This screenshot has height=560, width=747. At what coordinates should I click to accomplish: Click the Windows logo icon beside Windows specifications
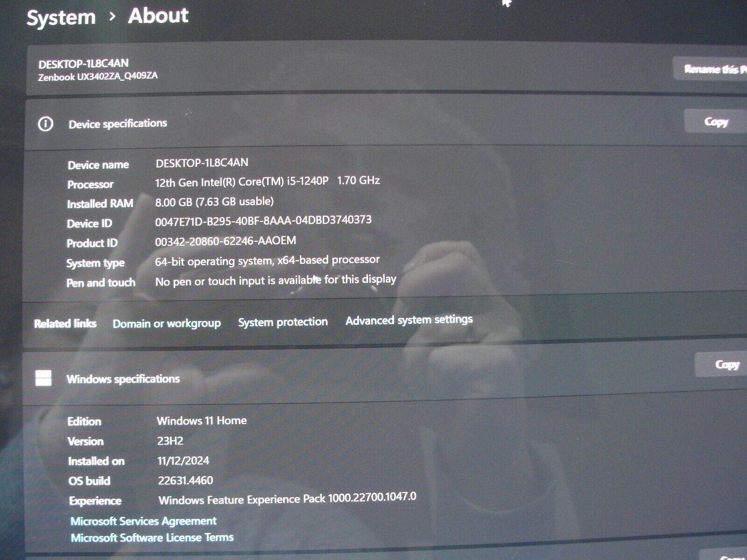click(43, 378)
